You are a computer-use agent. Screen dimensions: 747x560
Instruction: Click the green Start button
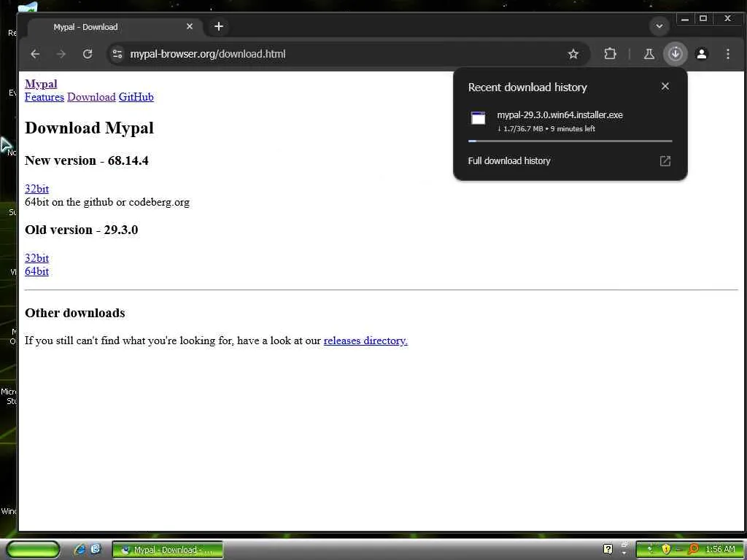coord(34,550)
